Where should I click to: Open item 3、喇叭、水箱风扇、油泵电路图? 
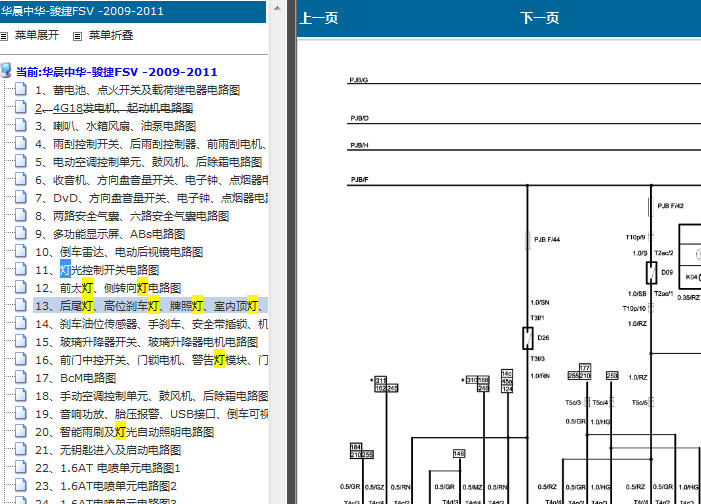pos(115,126)
